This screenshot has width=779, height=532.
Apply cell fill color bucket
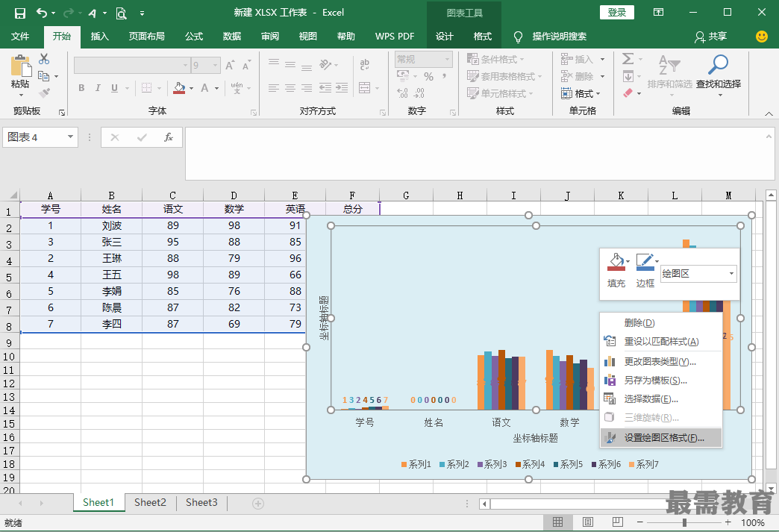pyautogui.click(x=179, y=88)
